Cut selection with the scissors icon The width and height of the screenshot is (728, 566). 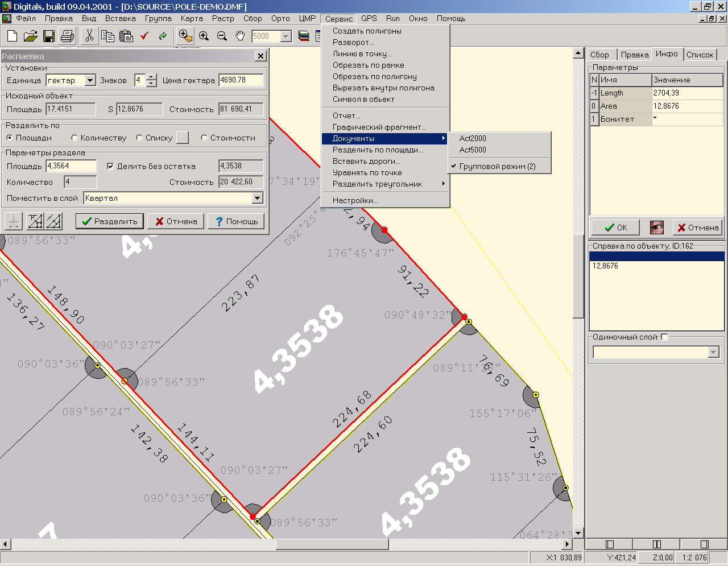[x=89, y=36]
